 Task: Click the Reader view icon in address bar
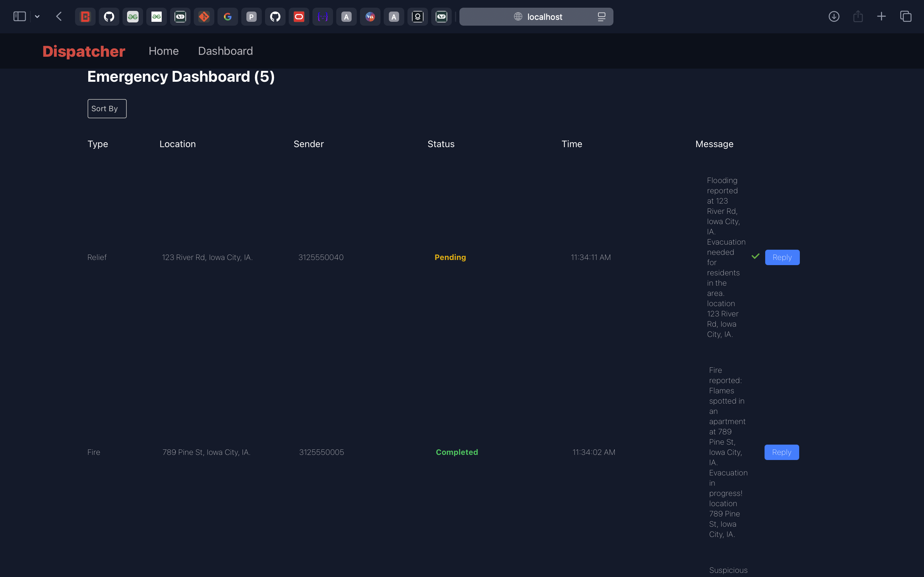click(x=601, y=17)
